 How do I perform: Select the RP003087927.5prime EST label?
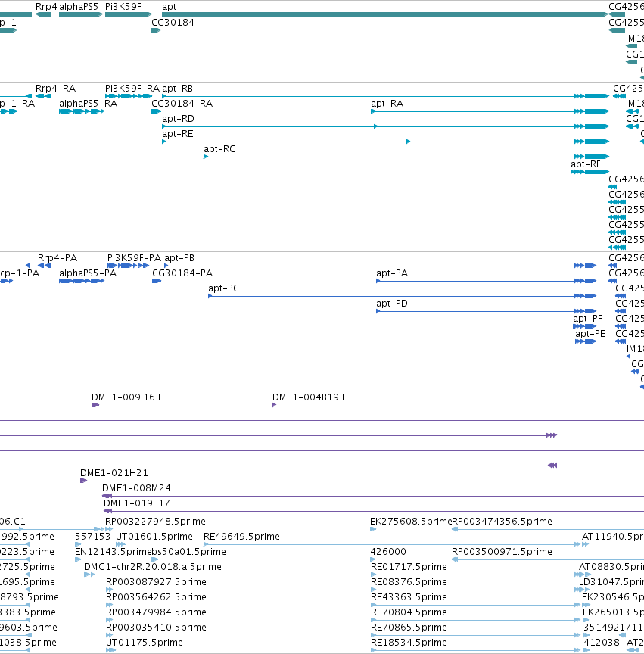pyautogui.click(x=156, y=582)
